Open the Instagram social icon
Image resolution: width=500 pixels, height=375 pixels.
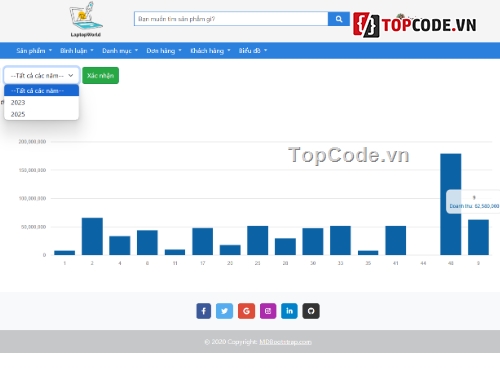pos(268,311)
